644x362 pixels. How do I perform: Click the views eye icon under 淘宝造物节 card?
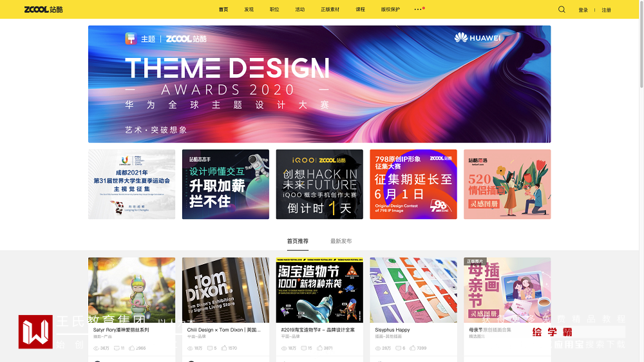point(284,348)
